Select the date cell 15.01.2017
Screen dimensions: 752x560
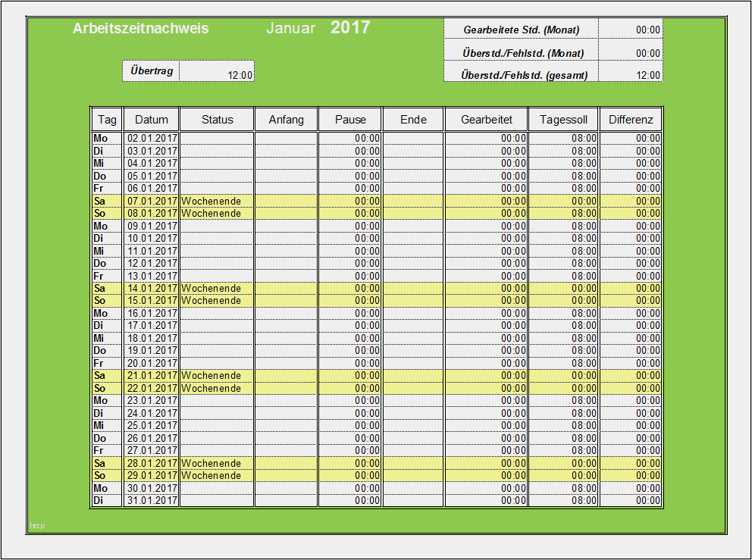tap(152, 300)
